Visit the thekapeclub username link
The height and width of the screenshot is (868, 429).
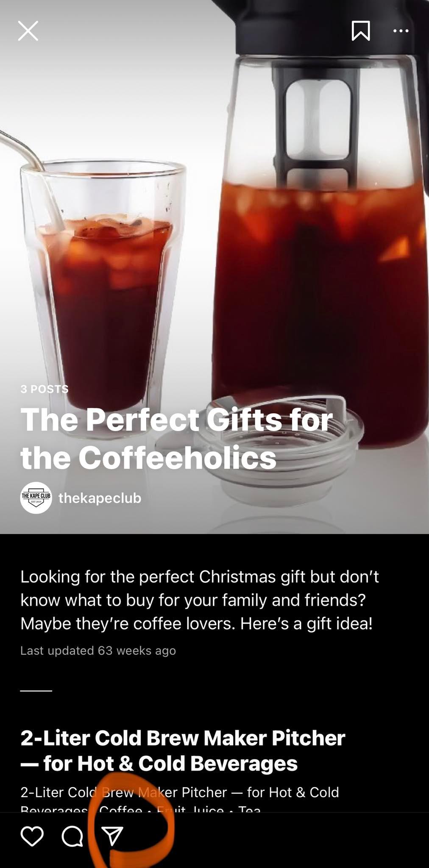pos(100,498)
